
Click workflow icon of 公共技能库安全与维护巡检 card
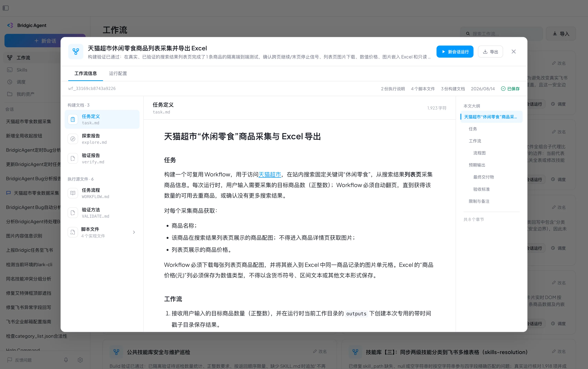tap(116, 352)
